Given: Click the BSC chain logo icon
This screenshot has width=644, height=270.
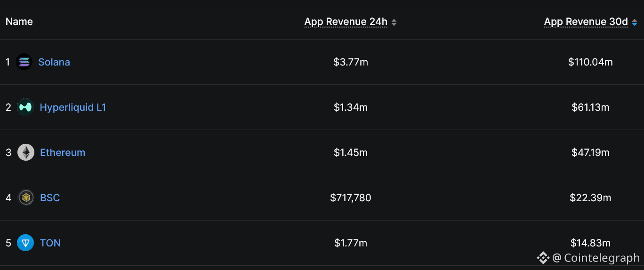Looking at the screenshot, I should coord(26,198).
